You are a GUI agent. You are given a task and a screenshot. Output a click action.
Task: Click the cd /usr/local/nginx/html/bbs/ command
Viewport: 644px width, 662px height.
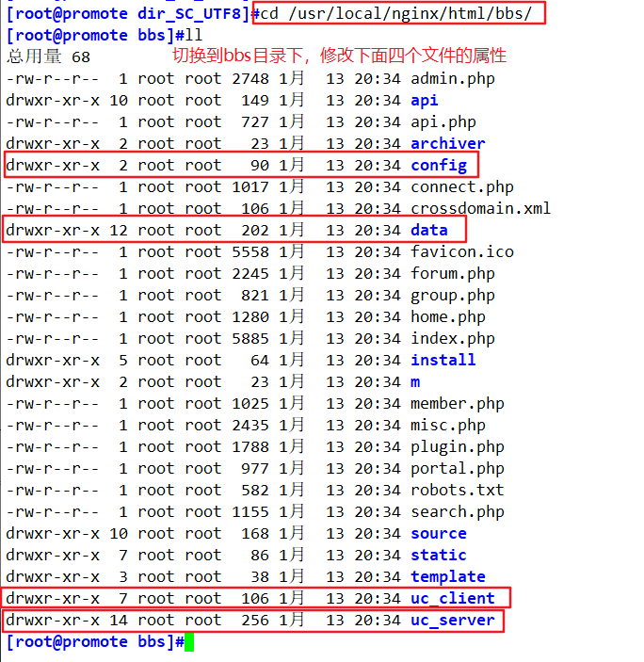click(x=395, y=14)
